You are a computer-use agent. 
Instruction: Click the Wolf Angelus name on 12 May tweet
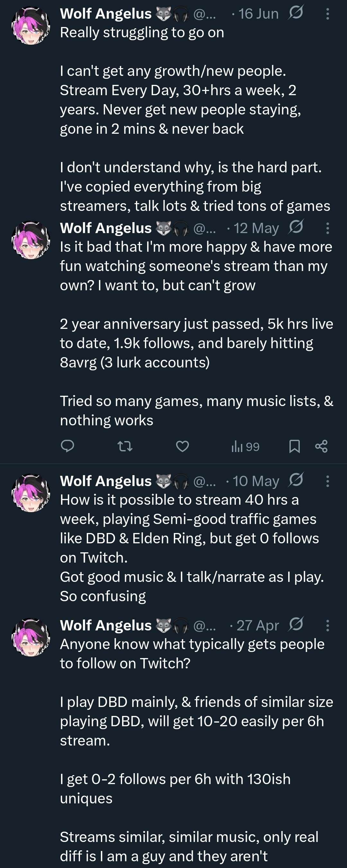point(106,228)
